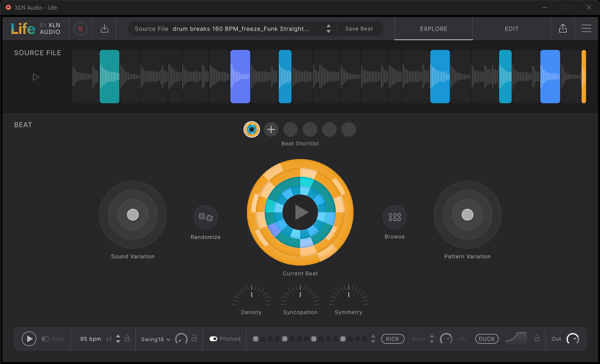Click the Swing amount knob
600x364 pixels.
pos(181,339)
